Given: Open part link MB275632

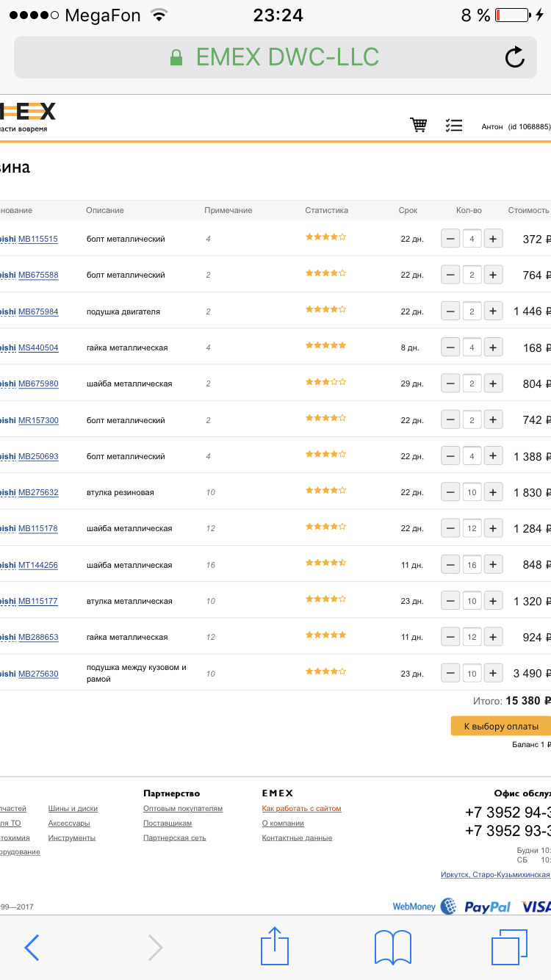Looking at the screenshot, I should pyautogui.click(x=38, y=492).
